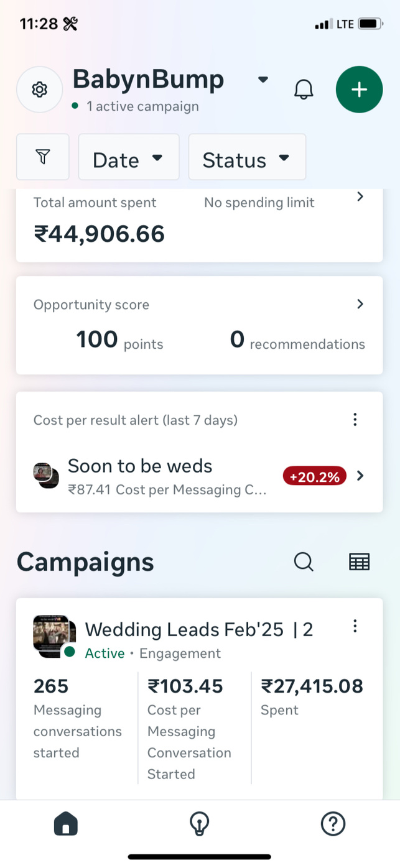Open account settings gear icon

tap(39, 90)
